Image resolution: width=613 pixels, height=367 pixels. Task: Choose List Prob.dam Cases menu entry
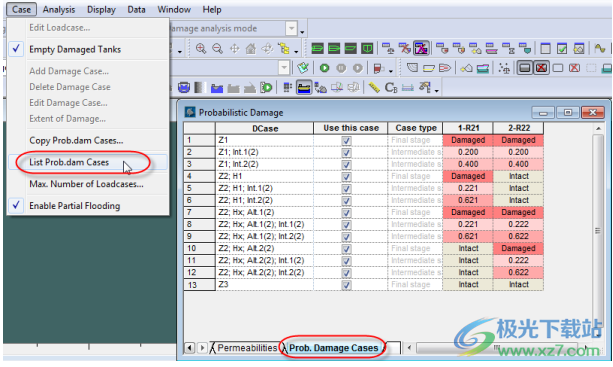coord(88,162)
